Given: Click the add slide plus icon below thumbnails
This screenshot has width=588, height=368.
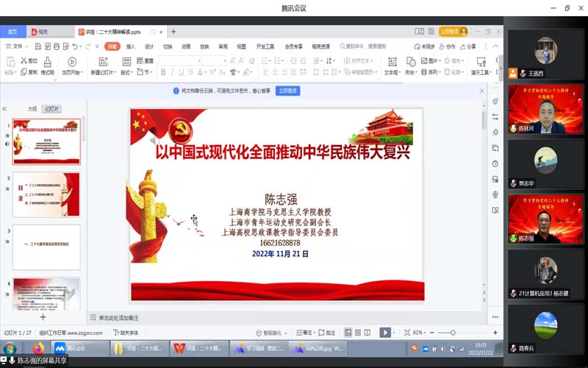Looking at the screenshot, I should pyautogui.click(x=43, y=316).
